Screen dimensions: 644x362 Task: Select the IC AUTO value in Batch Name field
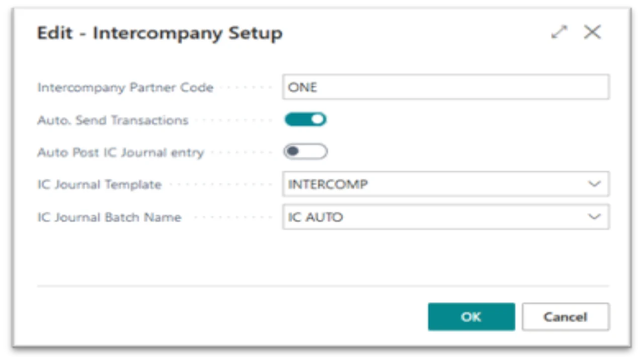click(x=315, y=217)
